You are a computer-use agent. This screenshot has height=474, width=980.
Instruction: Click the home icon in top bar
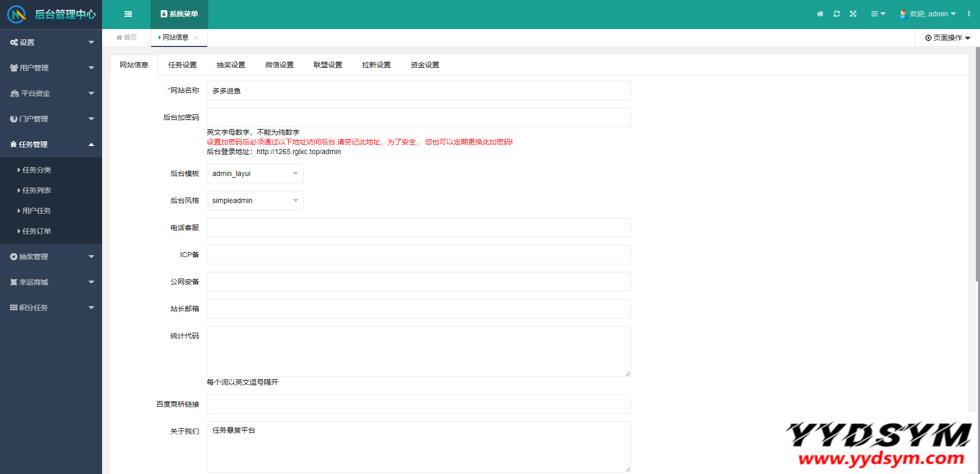click(820, 14)
